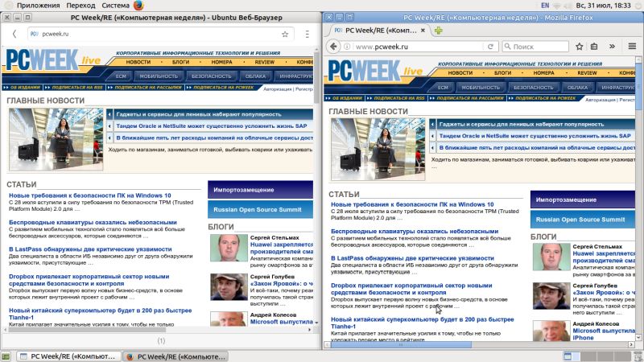Click workspace switcher in bottom panel
Screen dimensions: 644x362
596,356
